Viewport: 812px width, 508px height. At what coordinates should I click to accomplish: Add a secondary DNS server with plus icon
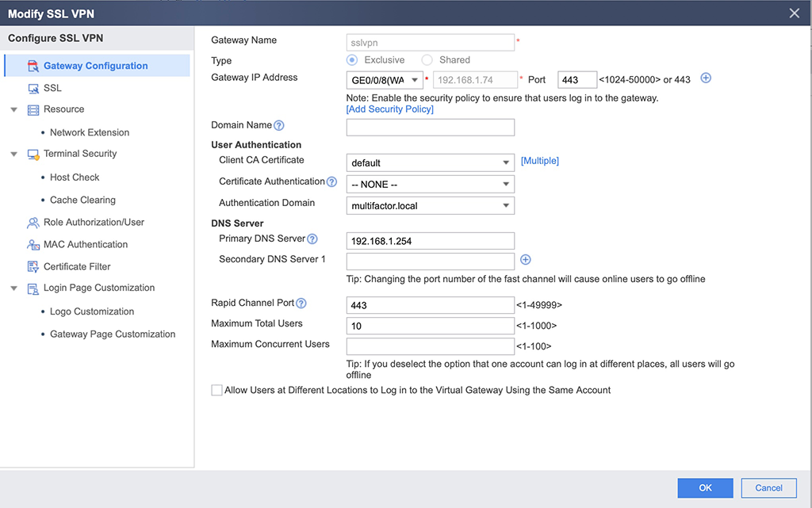(x=525, y=260)
